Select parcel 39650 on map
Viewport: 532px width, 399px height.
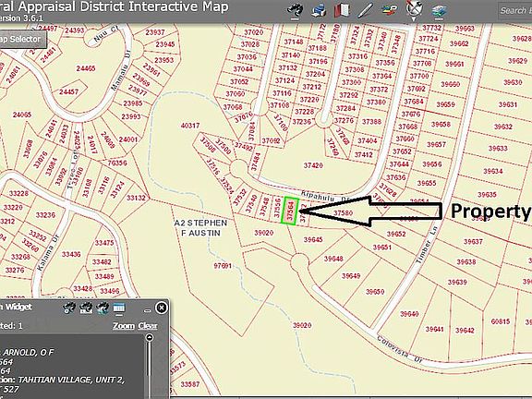(375, 292)
